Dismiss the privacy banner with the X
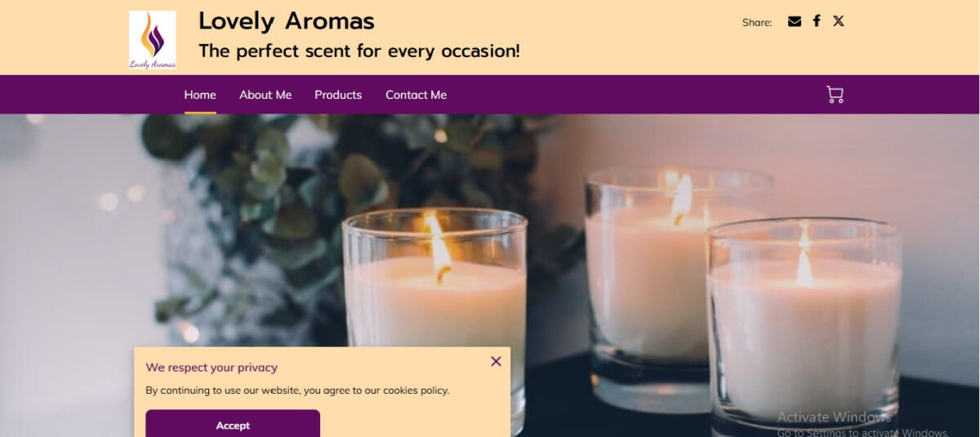 click(496, 361)
